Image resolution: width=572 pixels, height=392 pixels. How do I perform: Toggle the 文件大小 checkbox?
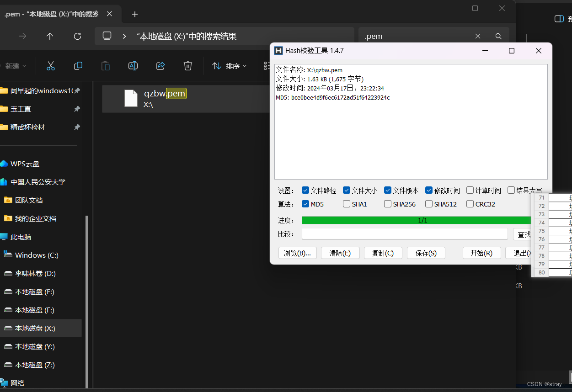coord(347,191)
